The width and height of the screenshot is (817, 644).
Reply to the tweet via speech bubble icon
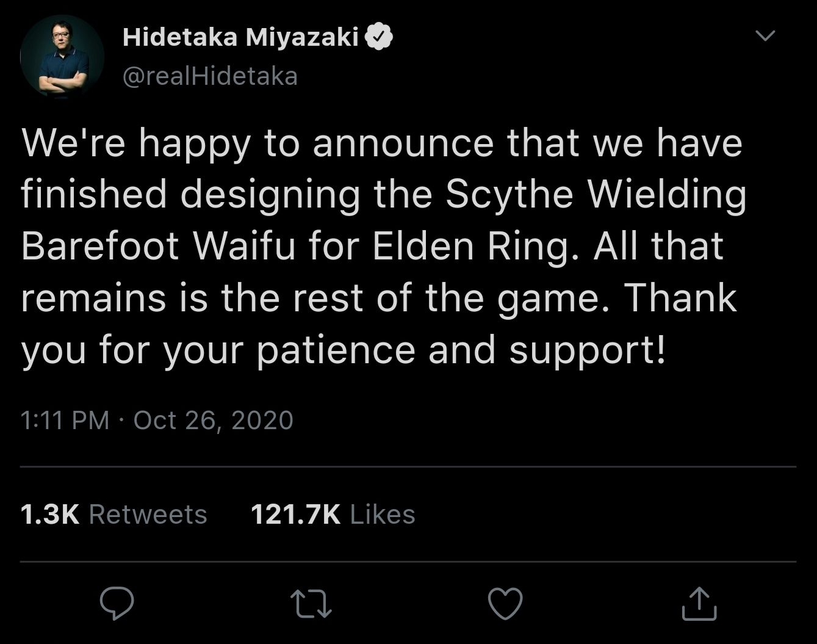117,603
